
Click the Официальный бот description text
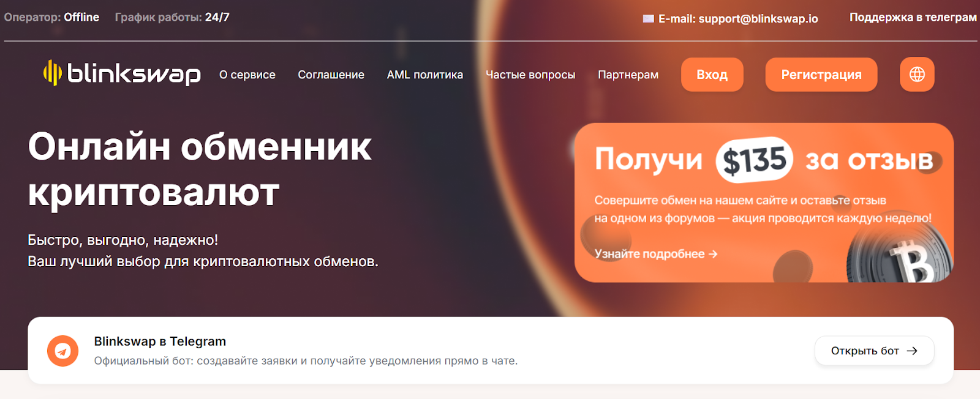[306, 361]
